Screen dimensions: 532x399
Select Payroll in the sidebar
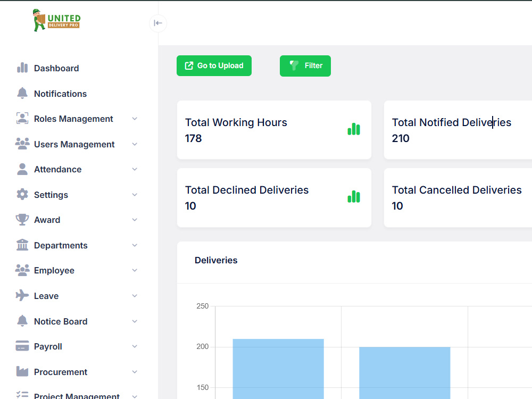click(48, 346)
